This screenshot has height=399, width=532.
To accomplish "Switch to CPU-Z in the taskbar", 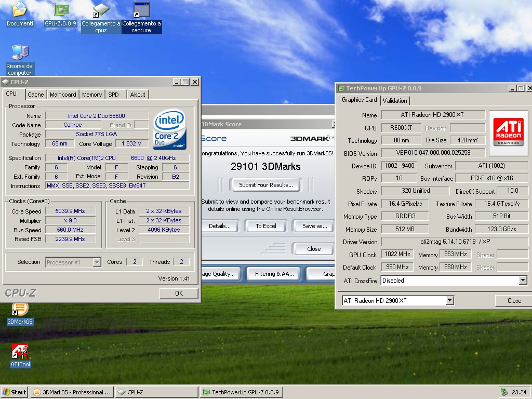I will pyautogui.click(x=156, y=392).
